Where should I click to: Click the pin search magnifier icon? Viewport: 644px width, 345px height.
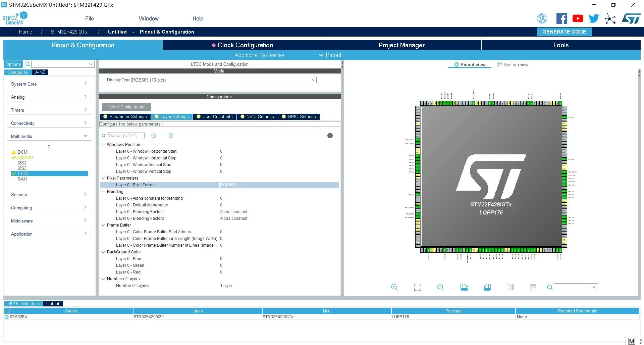[549, 287]
